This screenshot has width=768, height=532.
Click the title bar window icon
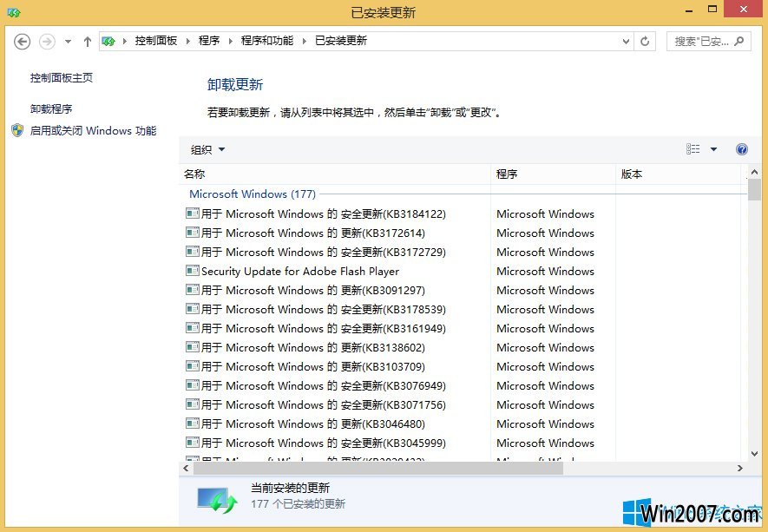click(x=14, y=12)
